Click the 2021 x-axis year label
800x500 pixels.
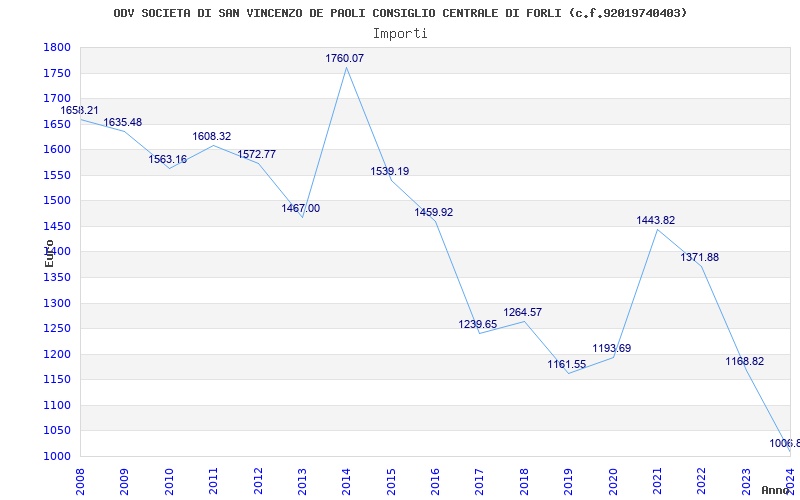click(x=658, y=481)
